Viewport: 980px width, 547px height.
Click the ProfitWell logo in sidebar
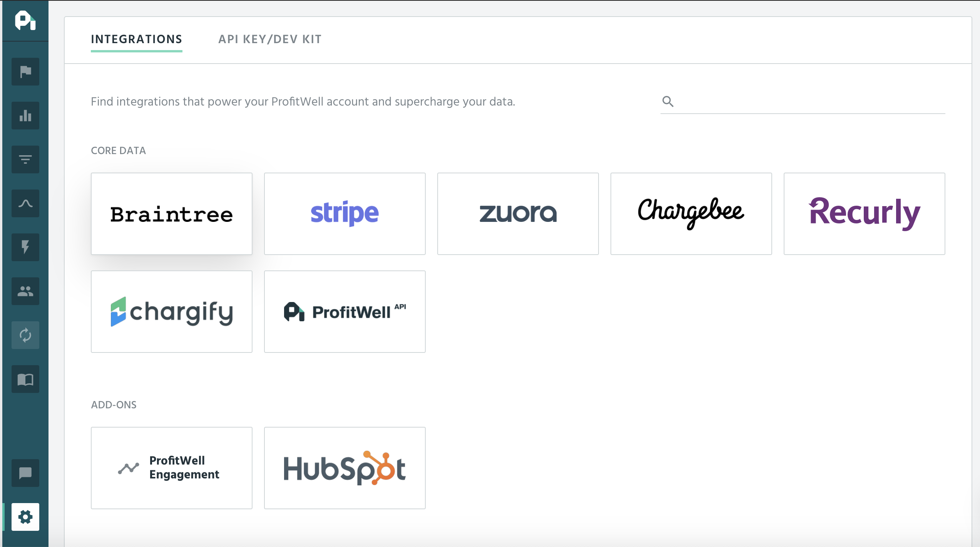[25, 21]
